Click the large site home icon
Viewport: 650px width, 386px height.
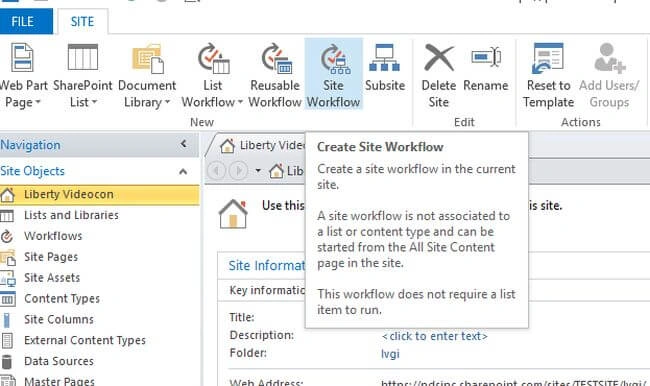(x=233, y=214)
